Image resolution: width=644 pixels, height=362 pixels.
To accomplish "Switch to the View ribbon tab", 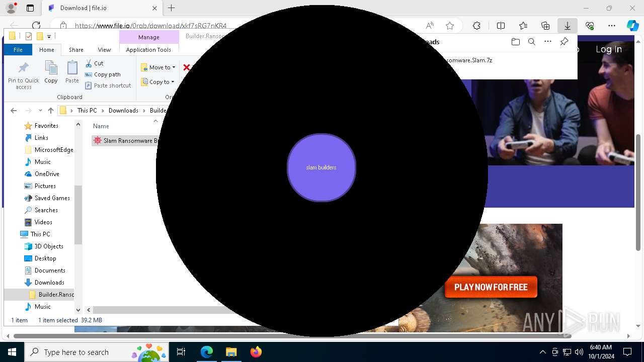I will coord(104,50).
